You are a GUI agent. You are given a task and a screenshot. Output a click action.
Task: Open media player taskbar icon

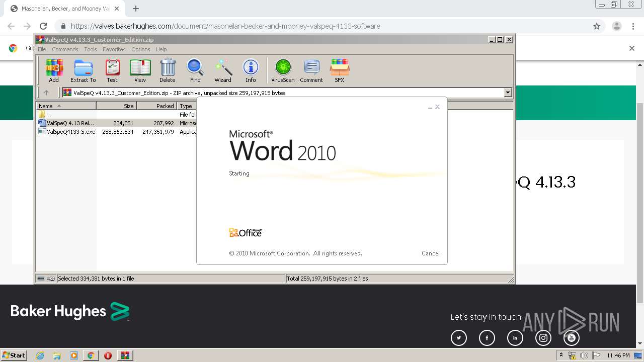[x=74, y=355]
